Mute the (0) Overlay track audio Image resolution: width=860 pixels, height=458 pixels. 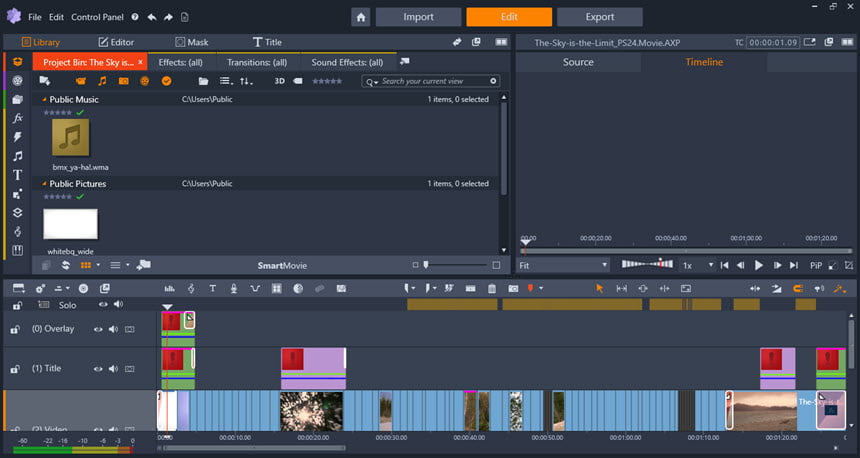(114, 329)
